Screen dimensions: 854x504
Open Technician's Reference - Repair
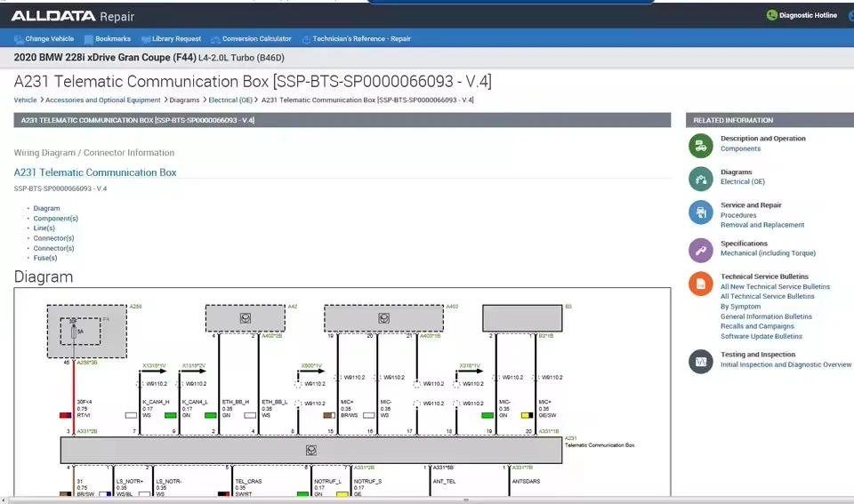pyautogui.click(x=362, y=38)
